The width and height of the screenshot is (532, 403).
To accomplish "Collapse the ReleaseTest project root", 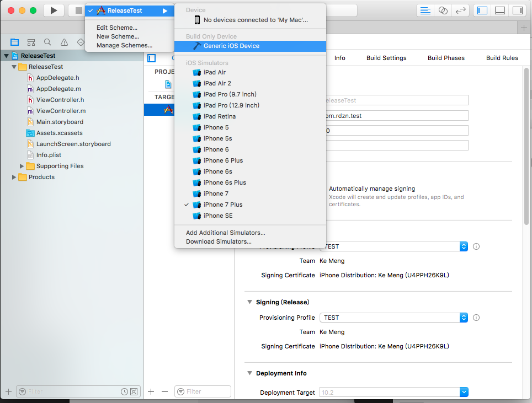I will (7, 56).
